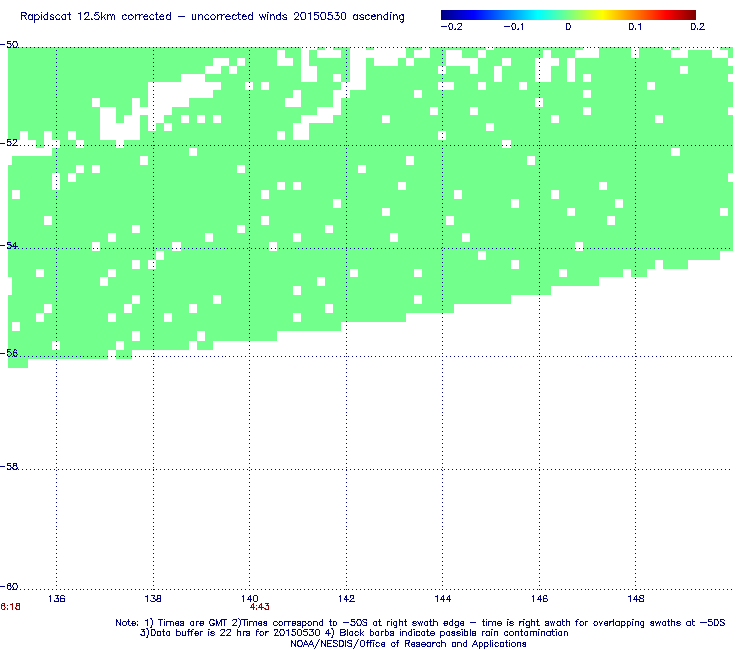Click the 148 longitude axis label
The width and height of the screenshot is (740, 650).
(636, 599)
